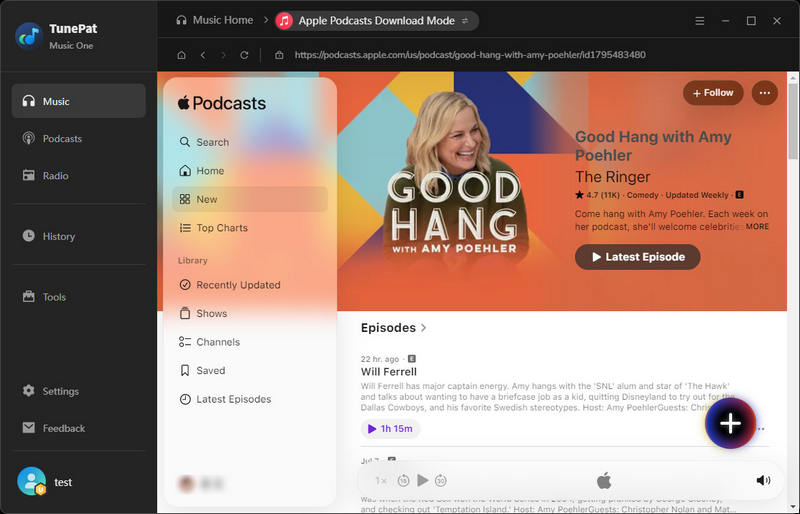This screenshot has height=514, width=800.
Task: Open the TunePat hamburger menu icon
Action: 699,21
